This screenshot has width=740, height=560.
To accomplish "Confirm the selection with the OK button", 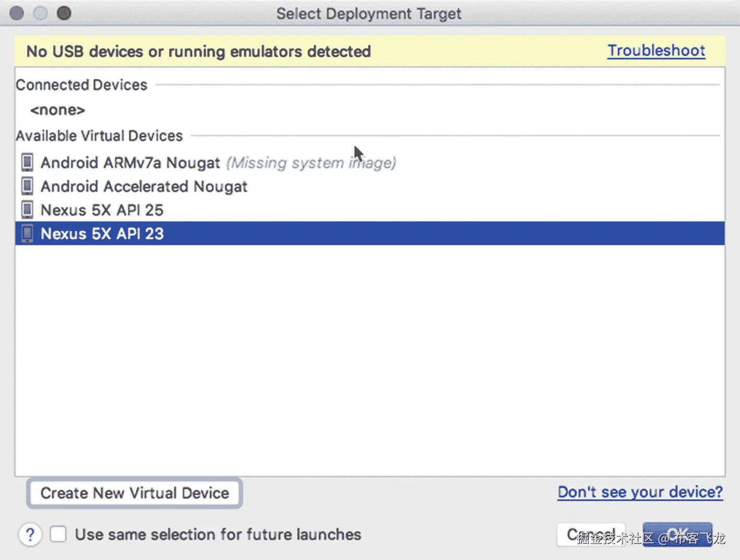I will 677,534.
